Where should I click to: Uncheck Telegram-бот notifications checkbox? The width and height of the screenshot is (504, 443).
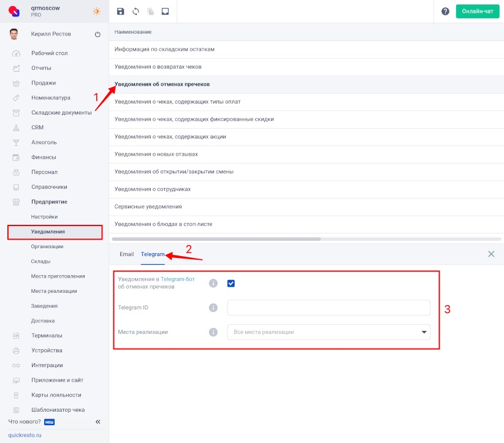[231, 283]
